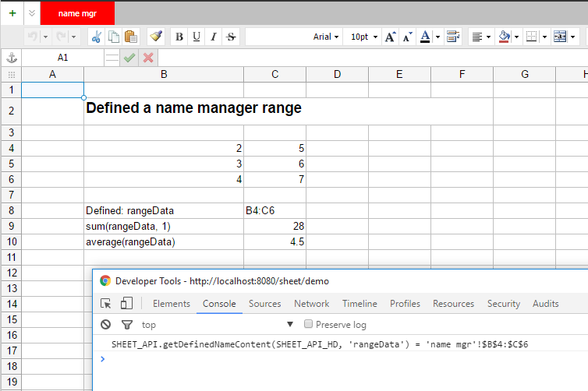The width and height of the screenshot is (588, 391).
Task: Enable the Preserve log checkbox
Action: 308,324
